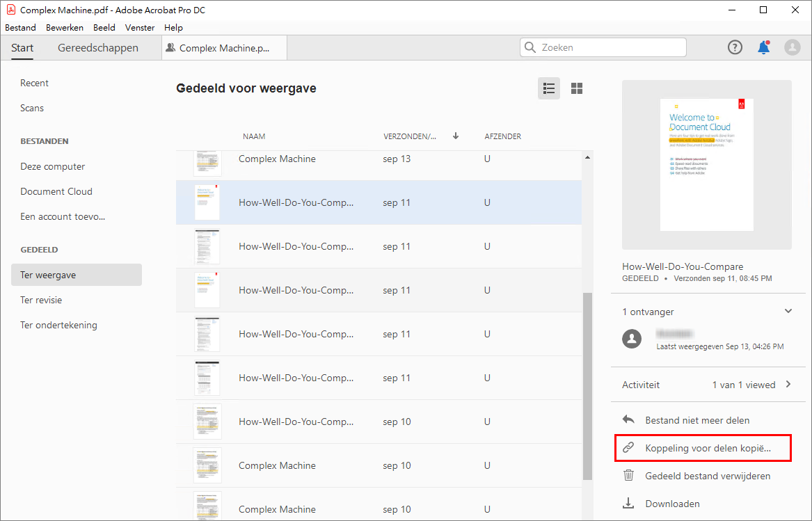The width and height of the screenshot is (812, 521).
Task: Select 'Ter revisie' shared list
Action: (x=41, y=300)
